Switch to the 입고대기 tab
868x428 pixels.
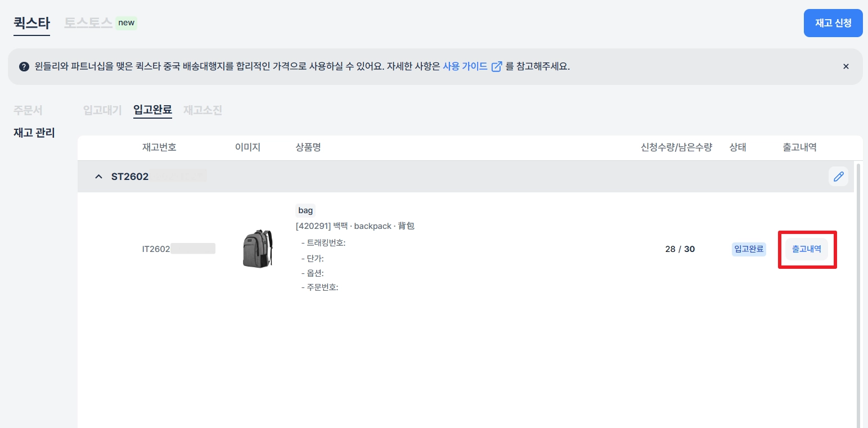[x=102, y=110]
